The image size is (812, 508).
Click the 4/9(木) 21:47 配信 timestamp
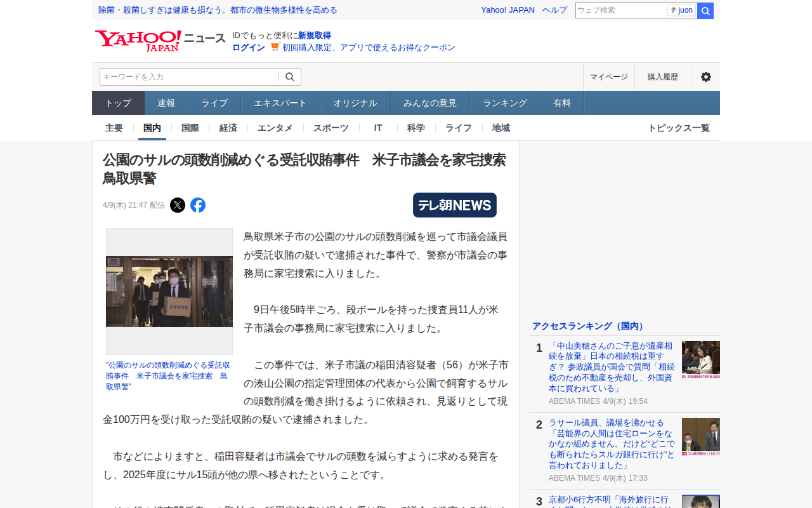(134, 205)
